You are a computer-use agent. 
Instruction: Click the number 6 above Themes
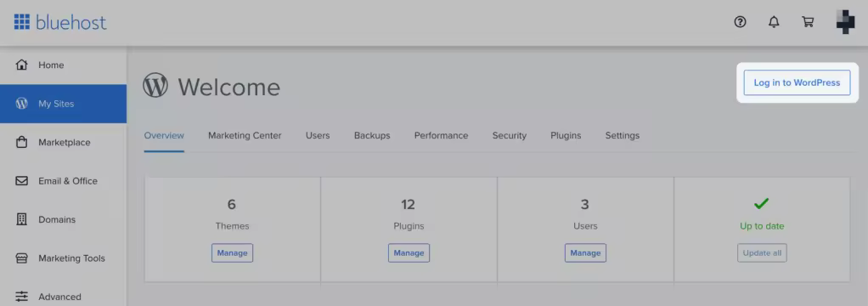pyautogui.click(x=231, y=205)
